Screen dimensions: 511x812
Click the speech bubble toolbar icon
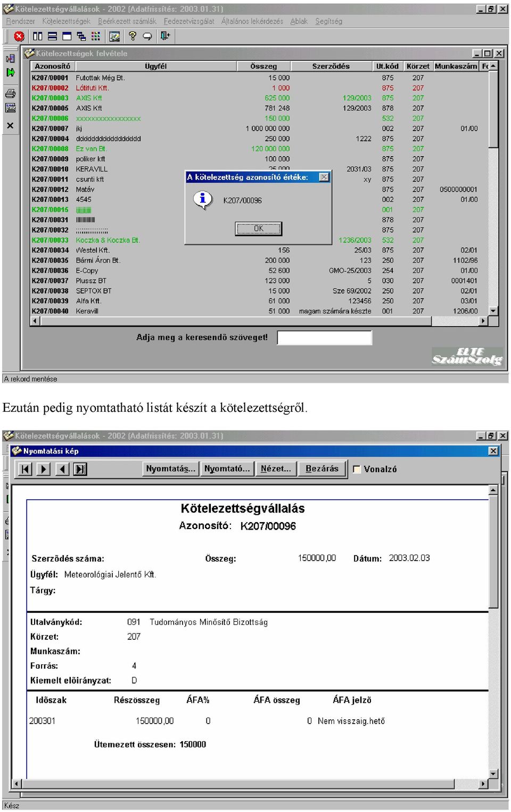coord(147,36)
